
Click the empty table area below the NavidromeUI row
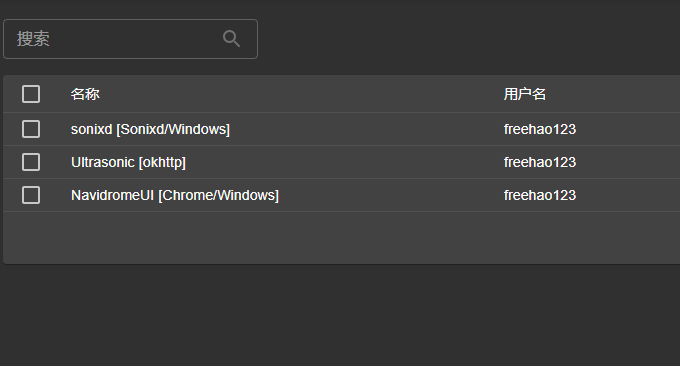pos(342,238)
